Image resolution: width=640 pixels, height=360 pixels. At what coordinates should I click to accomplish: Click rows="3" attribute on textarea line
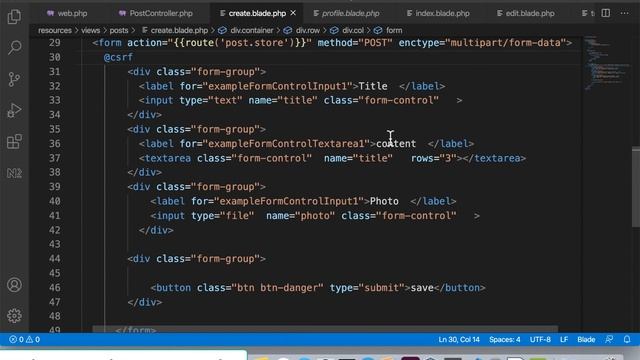tap(433, 158)
